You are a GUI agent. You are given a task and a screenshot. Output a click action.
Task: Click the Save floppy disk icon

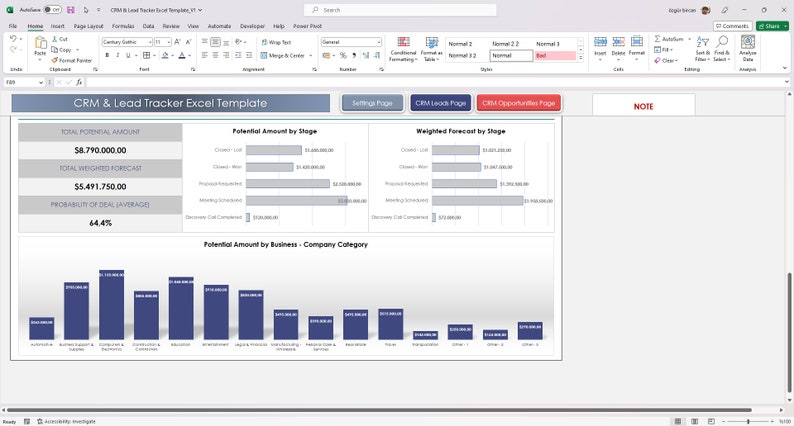70,10
